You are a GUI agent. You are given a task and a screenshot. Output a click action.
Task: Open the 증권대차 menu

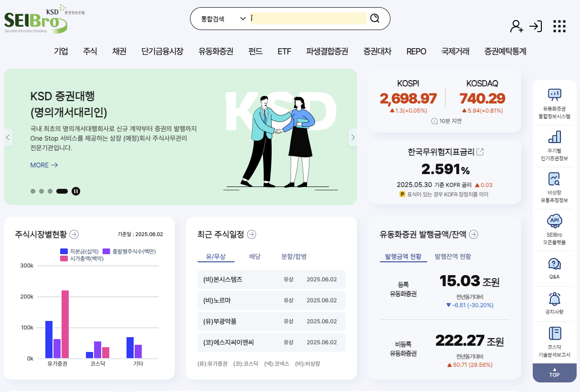point(377,51)
